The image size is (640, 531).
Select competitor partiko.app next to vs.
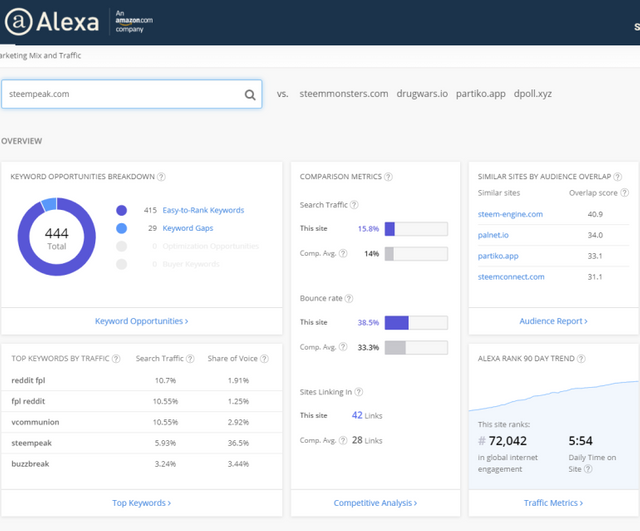pyautogui.click(x=481, y=94)
